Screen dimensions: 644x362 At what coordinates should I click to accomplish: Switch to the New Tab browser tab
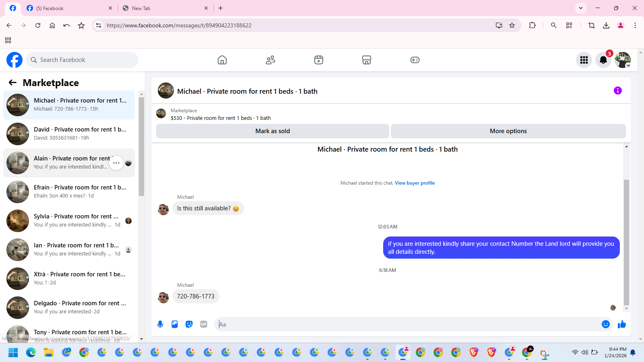pyautogui.click(x=165, y=8)
